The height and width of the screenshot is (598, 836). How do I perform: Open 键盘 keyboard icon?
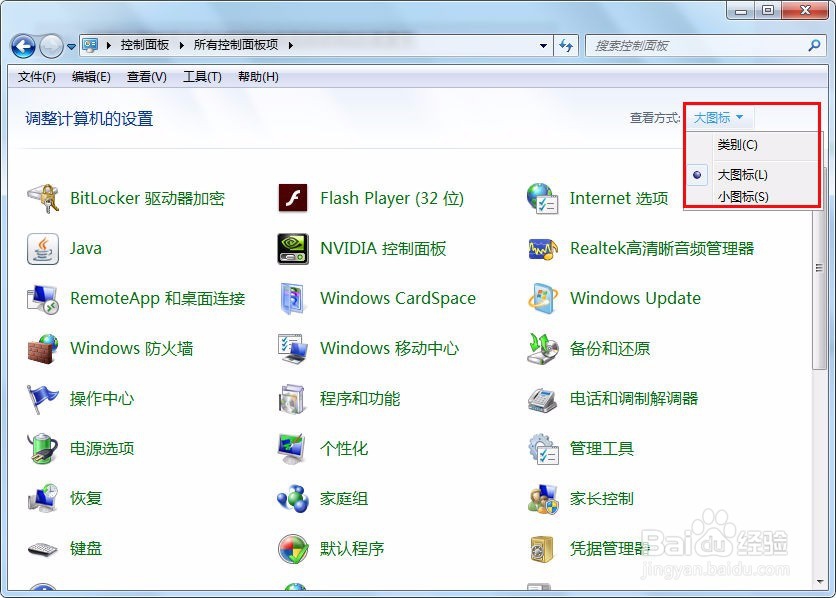pos(43,548)
